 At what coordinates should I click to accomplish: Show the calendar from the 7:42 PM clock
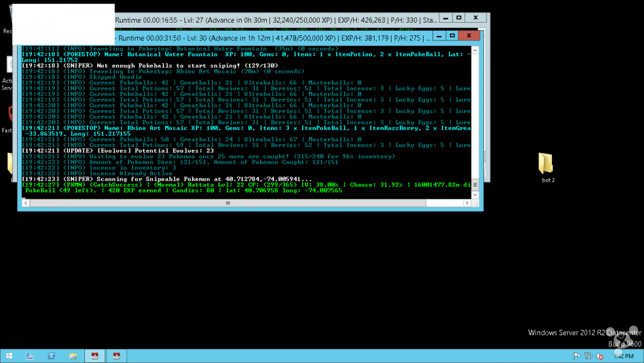click(x=623, y=356)
